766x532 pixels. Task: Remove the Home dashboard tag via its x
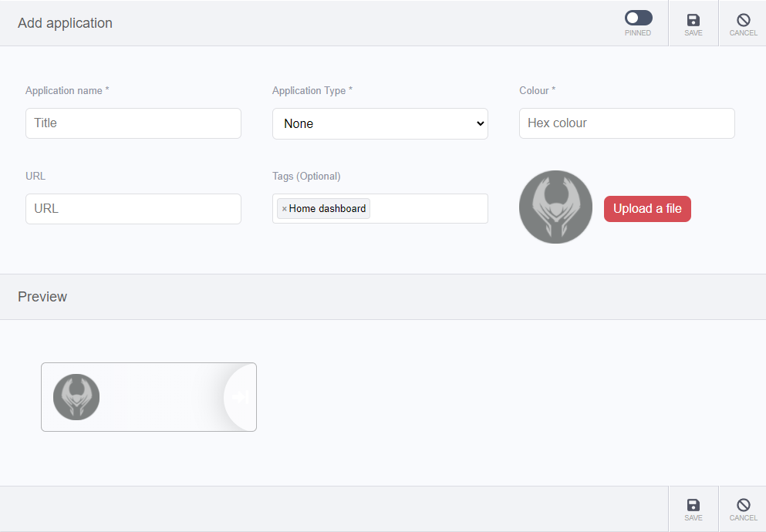(284, 209)
